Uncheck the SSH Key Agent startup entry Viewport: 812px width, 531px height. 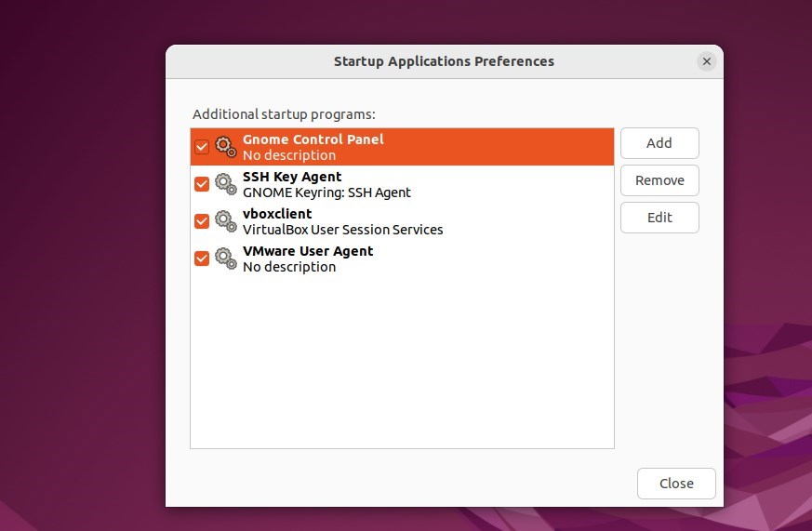[202, 184]
